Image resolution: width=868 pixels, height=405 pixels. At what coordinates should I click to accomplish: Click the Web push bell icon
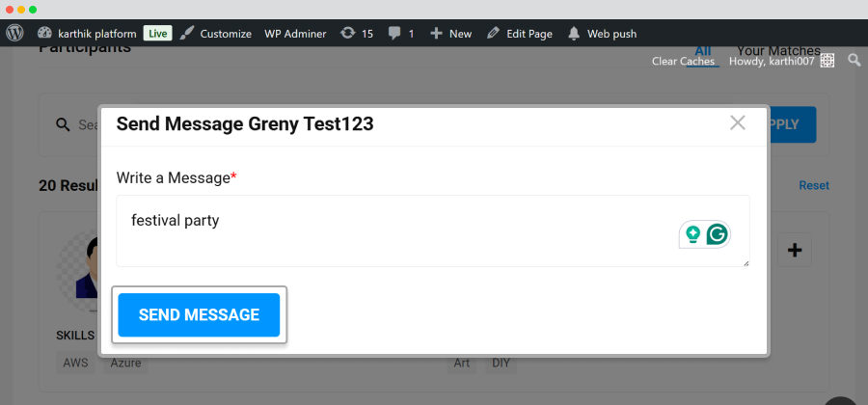(x=574, y=34)
